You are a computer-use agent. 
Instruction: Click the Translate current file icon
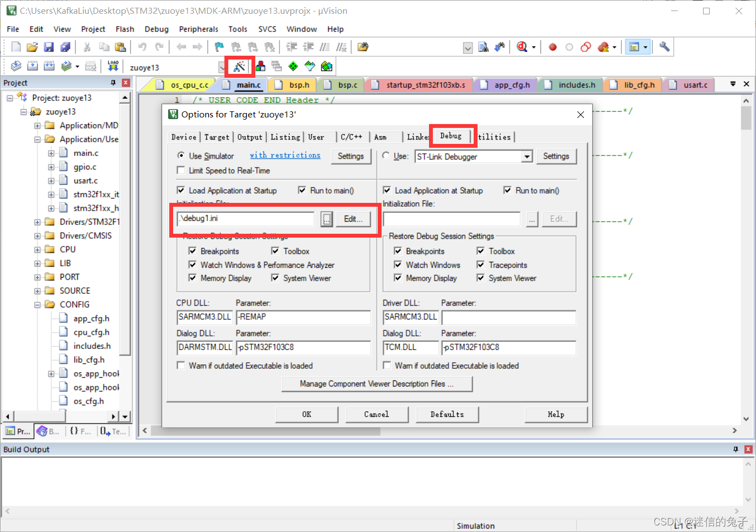pos(16,67)
